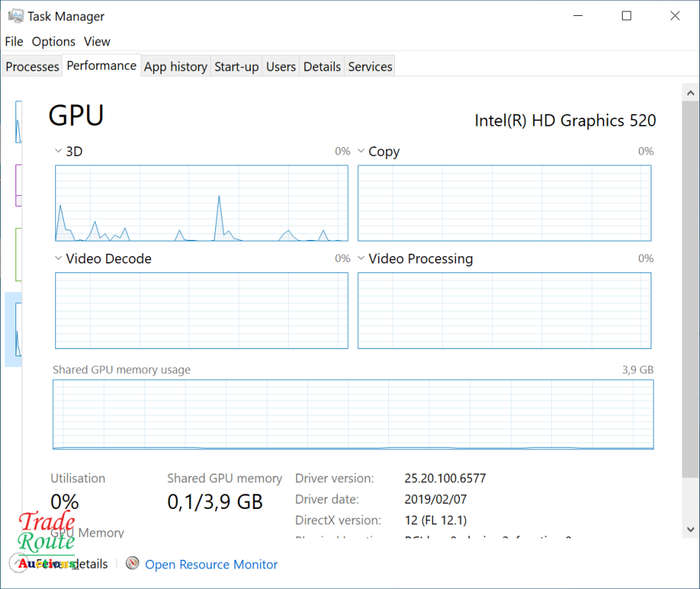
Task: Open the File menu
Action: pos(14,42)
